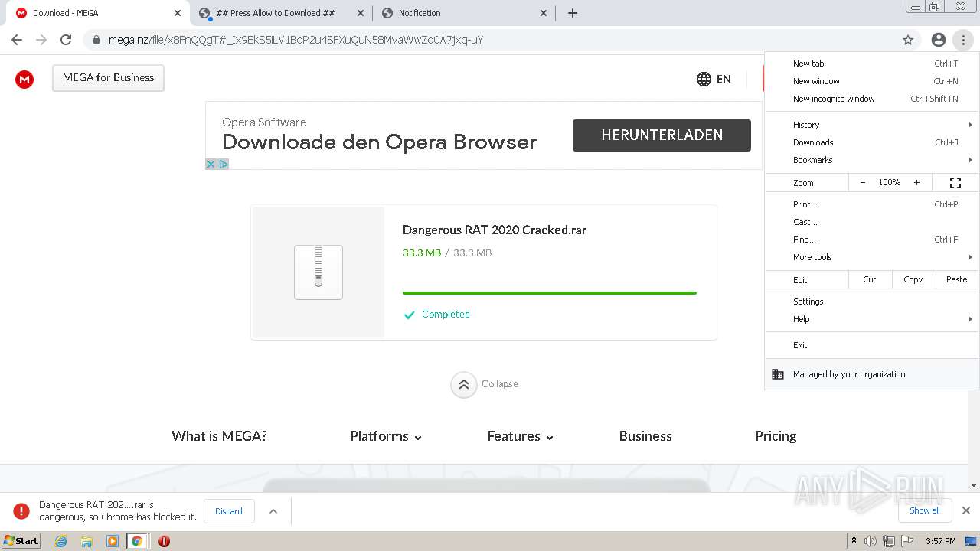
Task: Click the globe language icon
Action: pyautogui.click(x=704, y=79)
